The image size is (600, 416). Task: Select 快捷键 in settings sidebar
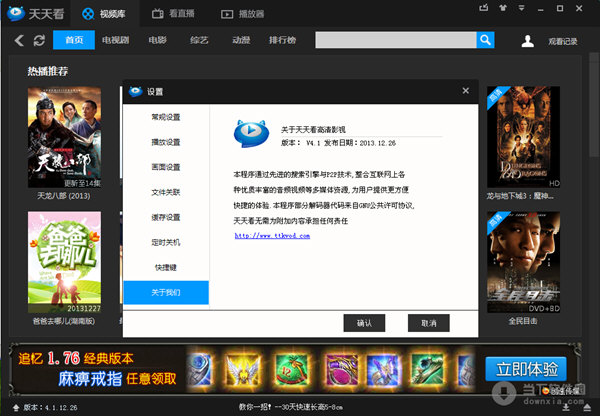pos(166,268)
